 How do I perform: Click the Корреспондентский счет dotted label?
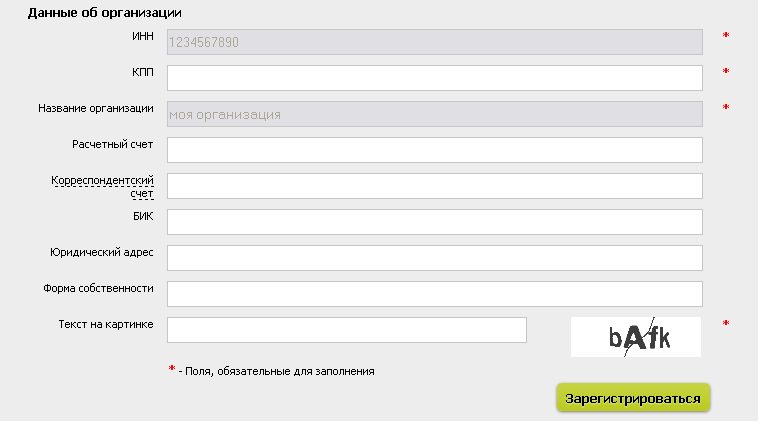coord(102,187)
